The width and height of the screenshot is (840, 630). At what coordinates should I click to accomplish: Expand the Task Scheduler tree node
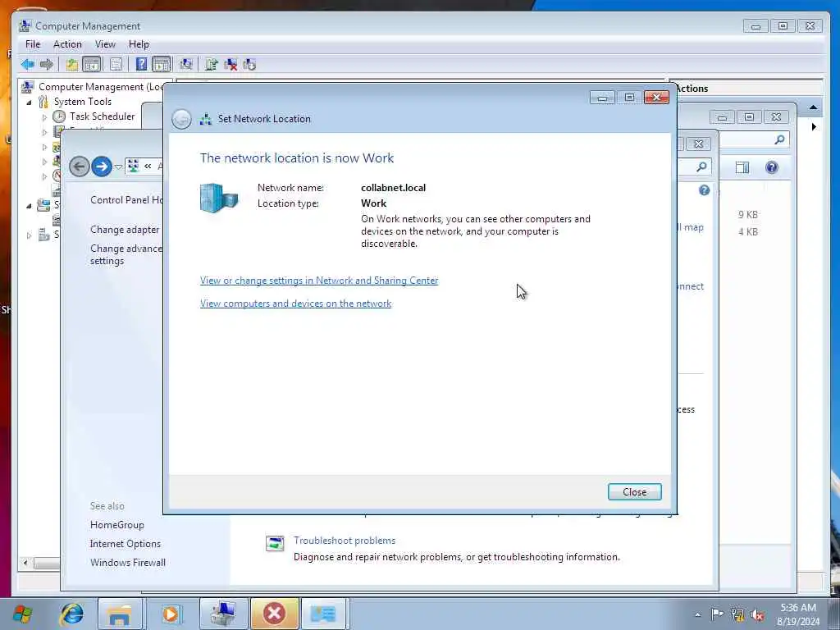click(44, 116)
